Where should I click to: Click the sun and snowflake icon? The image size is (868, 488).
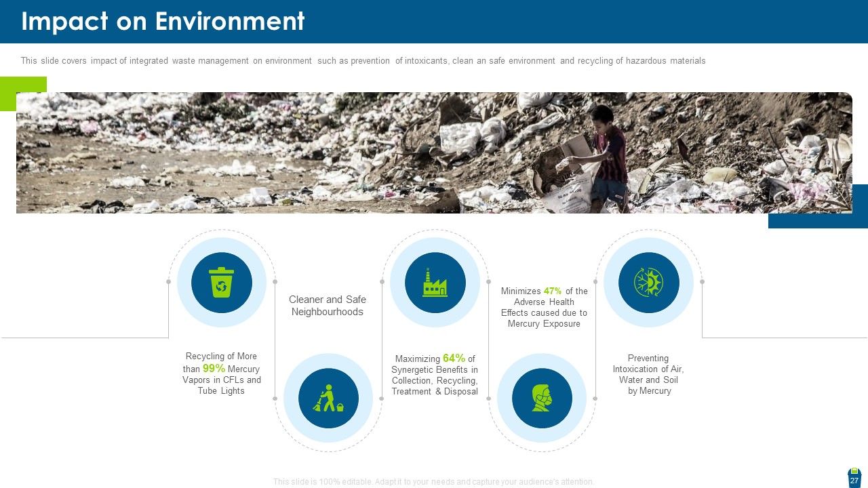(x=648, y=282)
